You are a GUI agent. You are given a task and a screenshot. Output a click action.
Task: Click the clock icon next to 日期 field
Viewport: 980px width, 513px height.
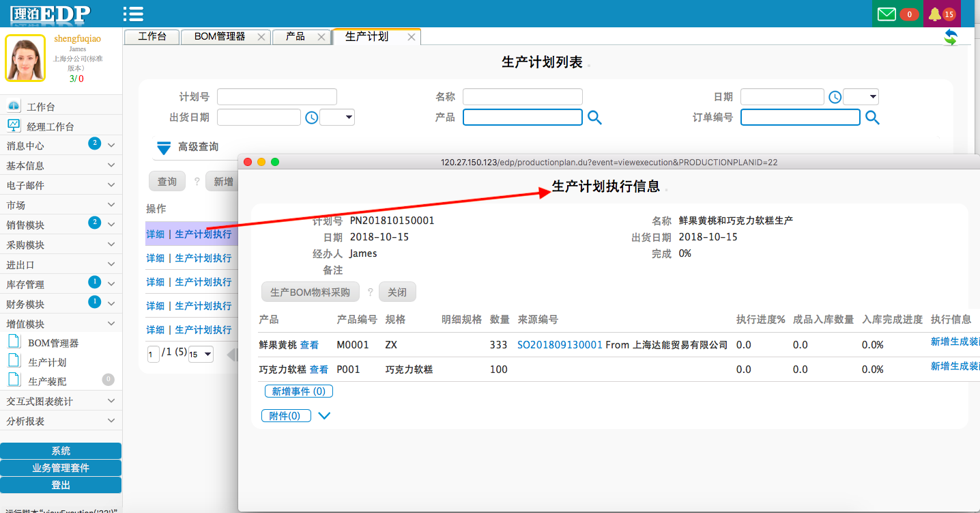835,97
